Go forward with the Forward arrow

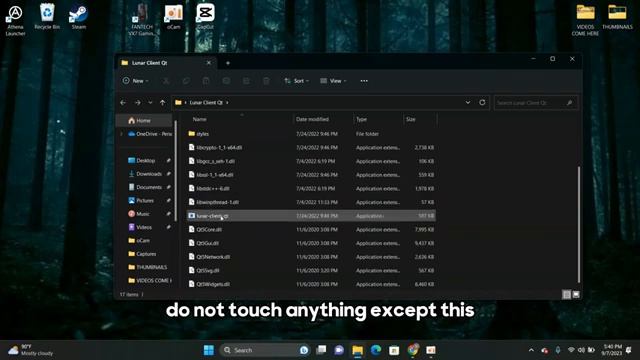(138, 102)
